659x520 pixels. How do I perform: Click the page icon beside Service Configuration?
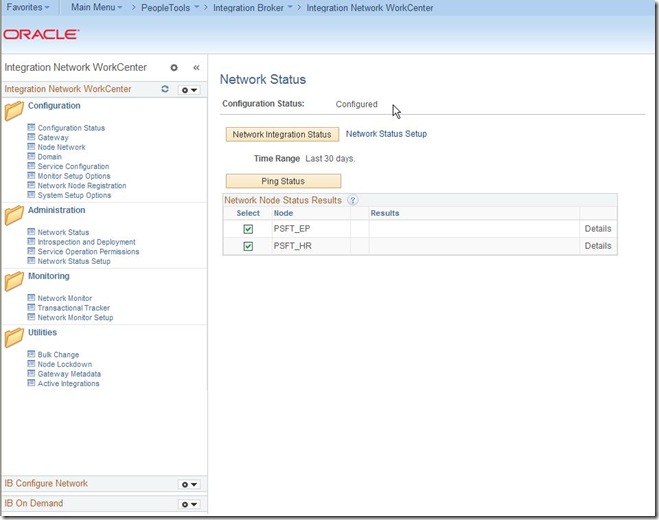31,166
